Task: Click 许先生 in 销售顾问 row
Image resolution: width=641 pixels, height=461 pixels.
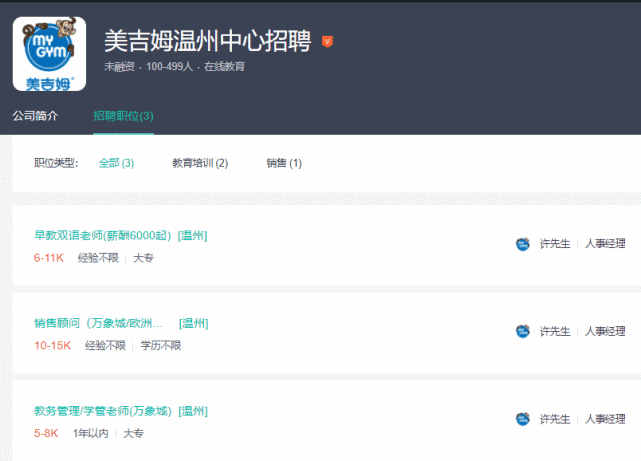Action: [555, 331]
